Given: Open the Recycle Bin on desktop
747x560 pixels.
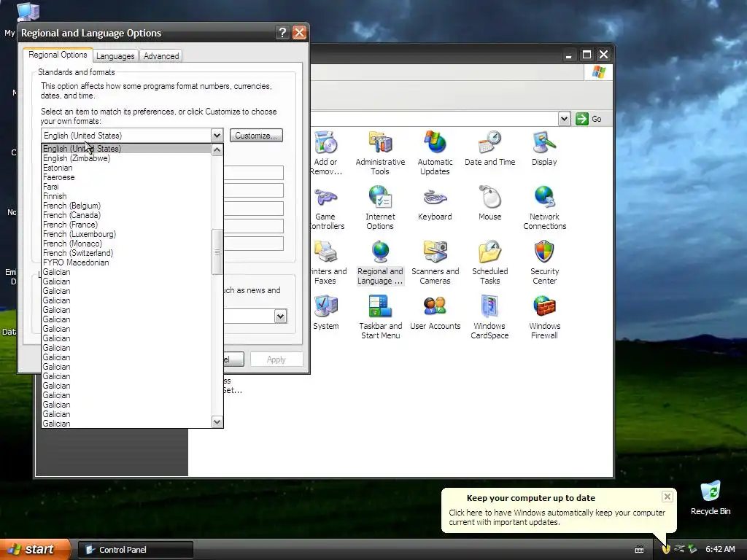Looking at the screenshot, I should 711,497.
